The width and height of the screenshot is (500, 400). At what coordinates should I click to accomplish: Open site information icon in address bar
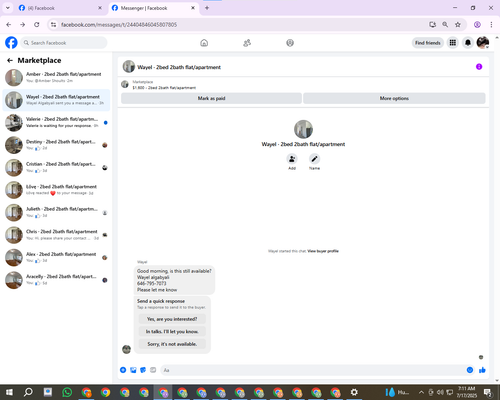pos(53,25)
